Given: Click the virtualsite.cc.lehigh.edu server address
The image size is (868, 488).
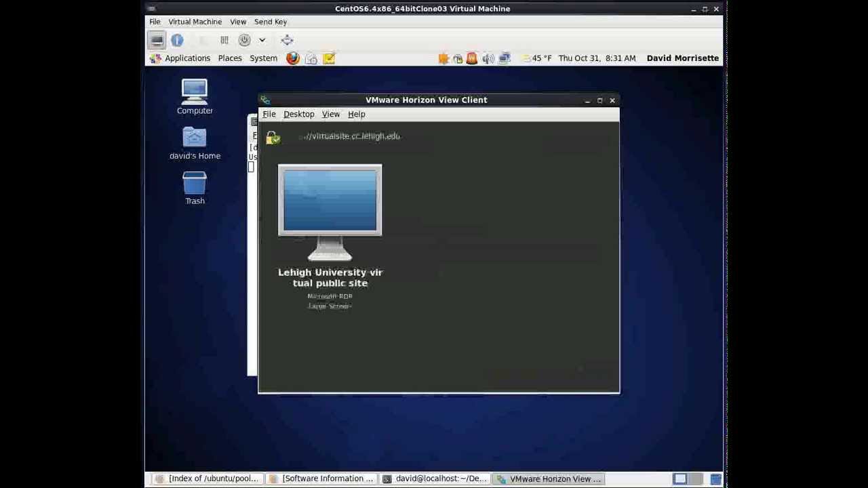Looking at the screenshot, I should tap(353, 136).
